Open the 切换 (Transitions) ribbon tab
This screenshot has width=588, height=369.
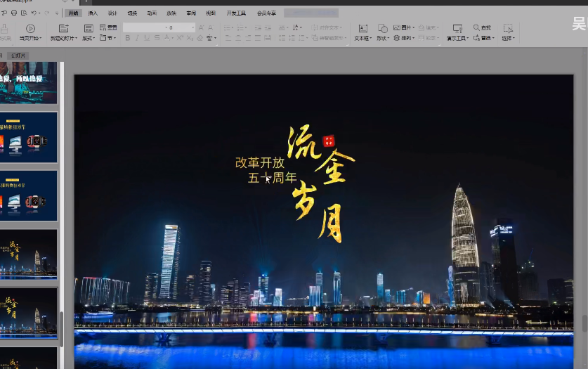tap(132, 13)
